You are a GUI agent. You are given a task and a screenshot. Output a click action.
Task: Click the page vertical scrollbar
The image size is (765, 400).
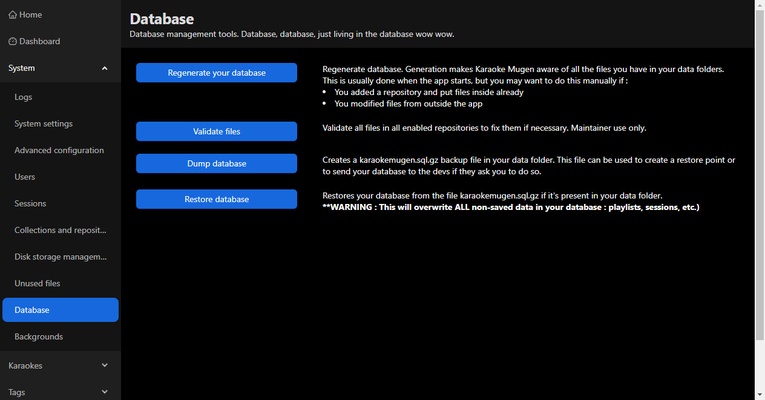[760, 176]
